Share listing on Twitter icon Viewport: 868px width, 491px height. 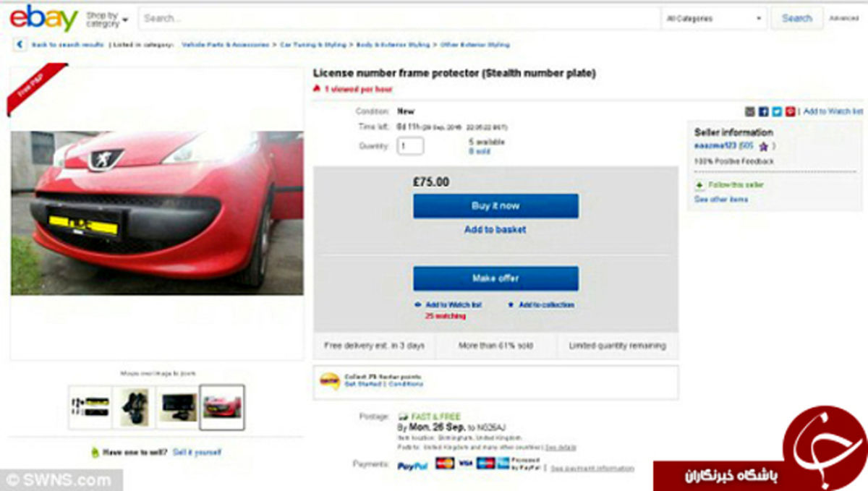777,111
